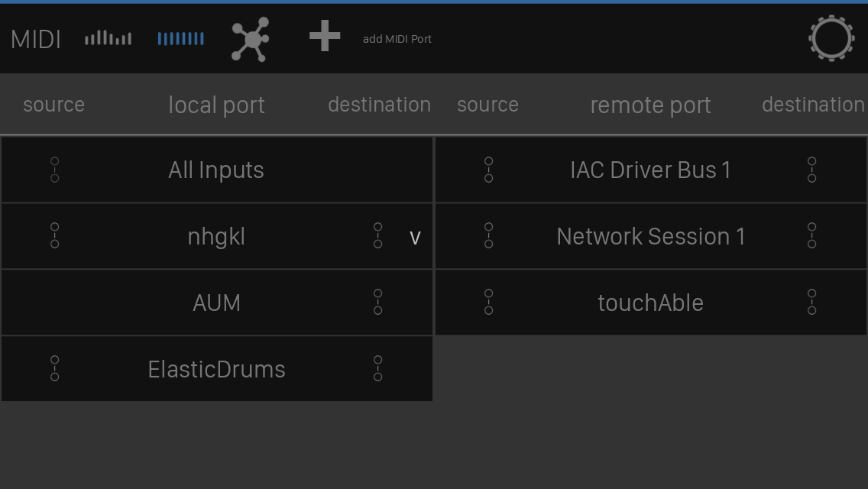Select the blue MIDI bars icon

pyautogui.click(x=180, y=38)
